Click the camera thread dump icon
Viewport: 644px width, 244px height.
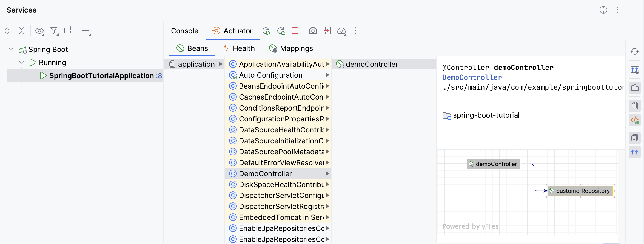[x=313, y=31]
